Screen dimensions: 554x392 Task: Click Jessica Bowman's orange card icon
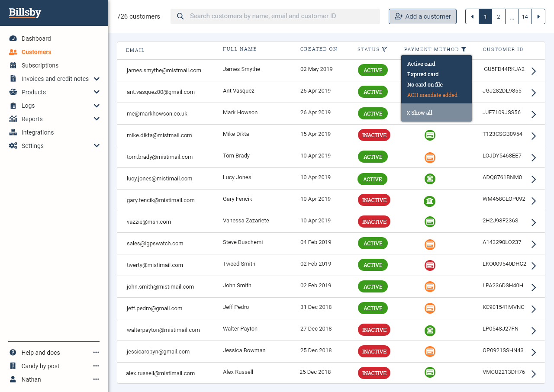point(430,351)
